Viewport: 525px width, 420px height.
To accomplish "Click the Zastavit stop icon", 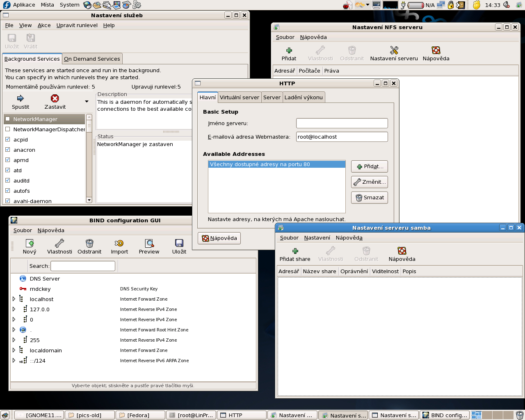I will [55, 98].
